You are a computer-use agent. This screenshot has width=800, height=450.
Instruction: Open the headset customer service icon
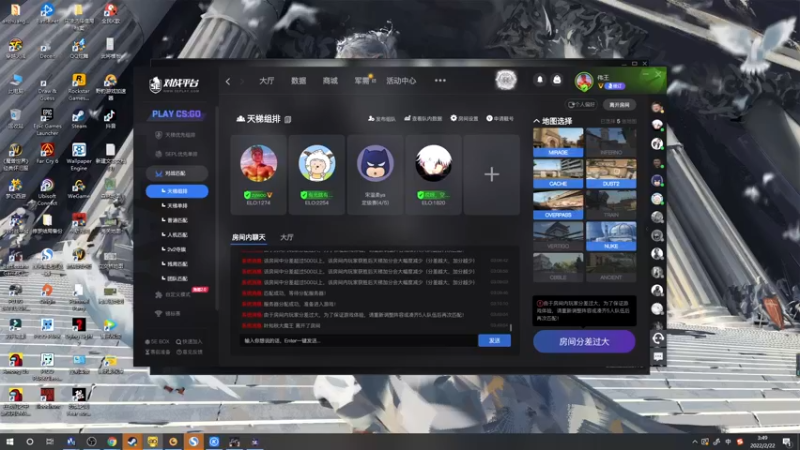[x=658, y=338]
